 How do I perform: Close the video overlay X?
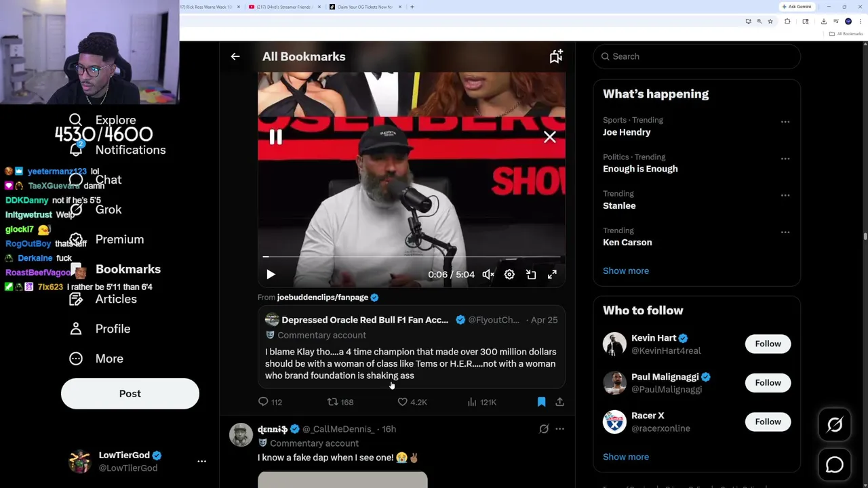(x=549, y=137)
